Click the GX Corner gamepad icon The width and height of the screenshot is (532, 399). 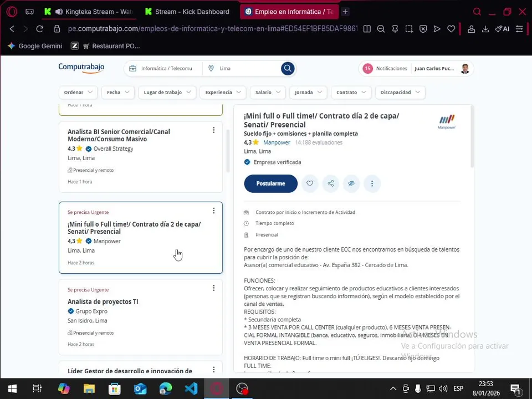(29, 12)
